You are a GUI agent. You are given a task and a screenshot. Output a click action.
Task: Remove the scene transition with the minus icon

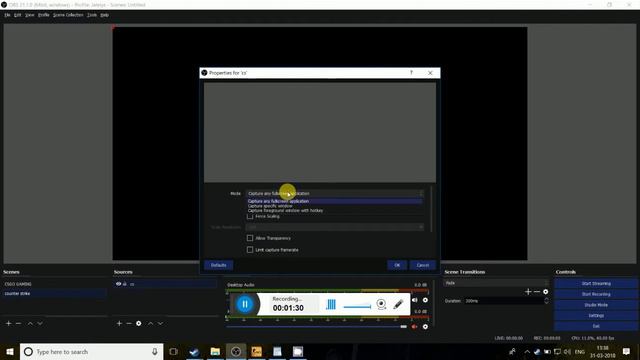[x=537, y=291]
